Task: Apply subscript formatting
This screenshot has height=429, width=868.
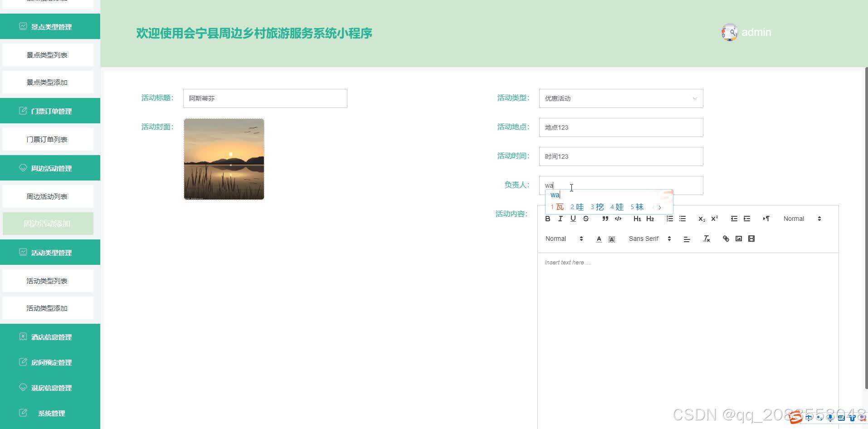Action: pos(702,219)
